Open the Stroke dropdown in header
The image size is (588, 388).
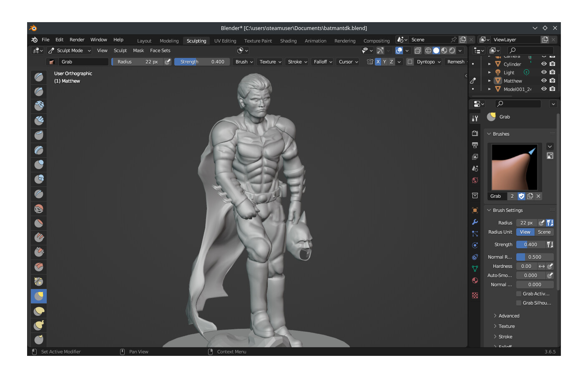[x=297, y=62]
